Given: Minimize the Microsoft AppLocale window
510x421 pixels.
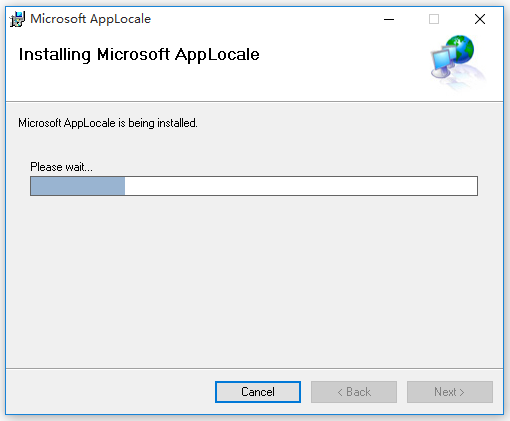Looking at the screenshot, I should click(389, 19).
